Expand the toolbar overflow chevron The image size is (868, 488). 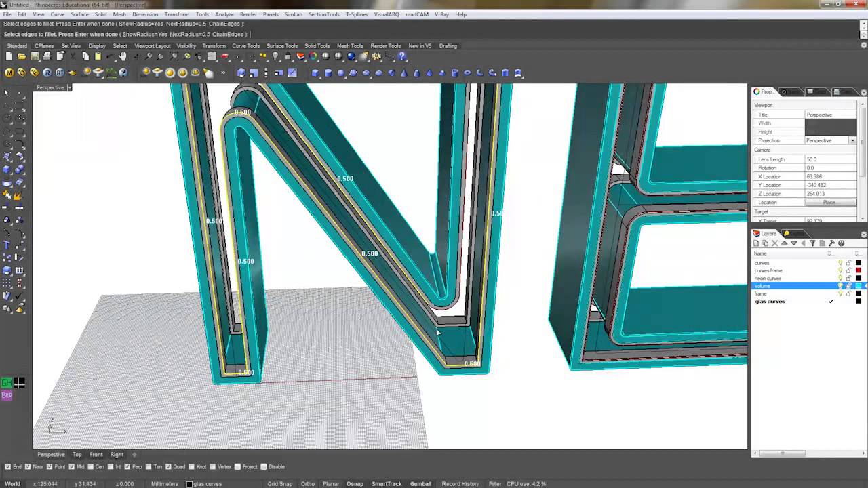point(223,73)
